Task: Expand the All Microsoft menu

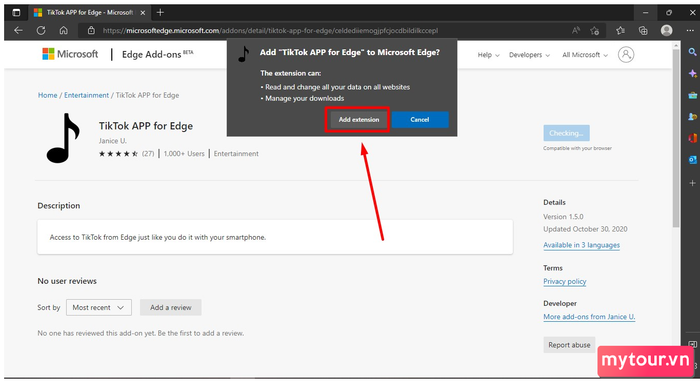Action: (x=585, y=55)
